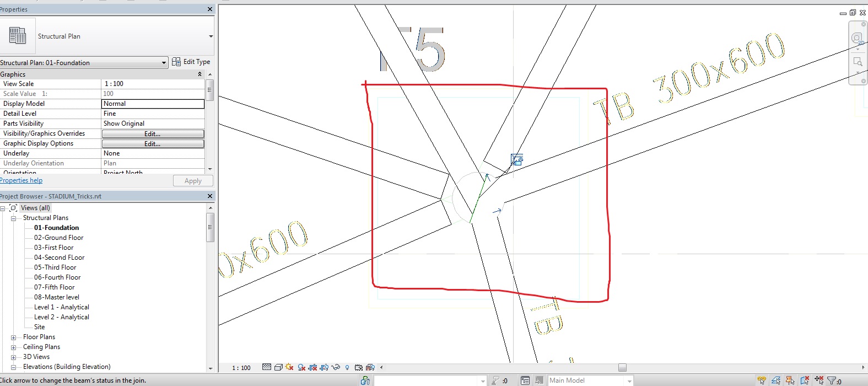
Task: Show or hide crop region icon
Action: (324, 367)
